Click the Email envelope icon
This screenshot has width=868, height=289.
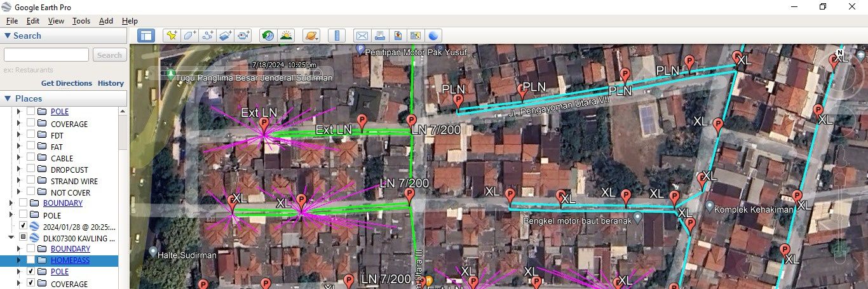point(362,36)
